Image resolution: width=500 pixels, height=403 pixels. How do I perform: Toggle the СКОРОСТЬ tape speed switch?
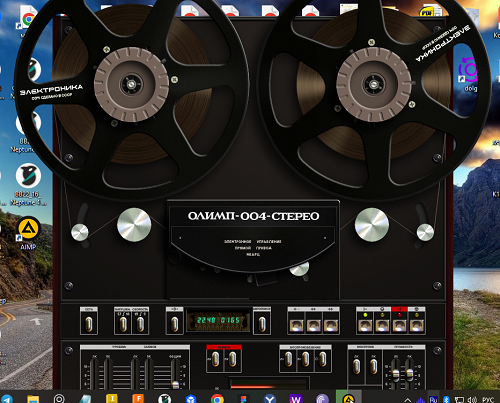(x=140, y=323)
